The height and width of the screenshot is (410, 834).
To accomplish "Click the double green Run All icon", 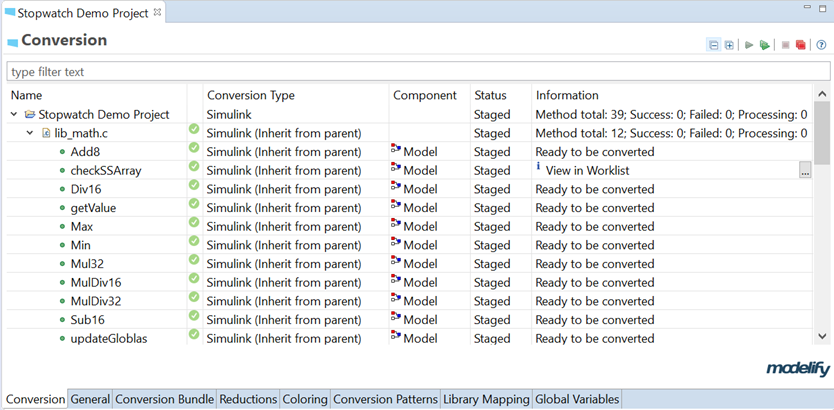I will click(765, 45).
